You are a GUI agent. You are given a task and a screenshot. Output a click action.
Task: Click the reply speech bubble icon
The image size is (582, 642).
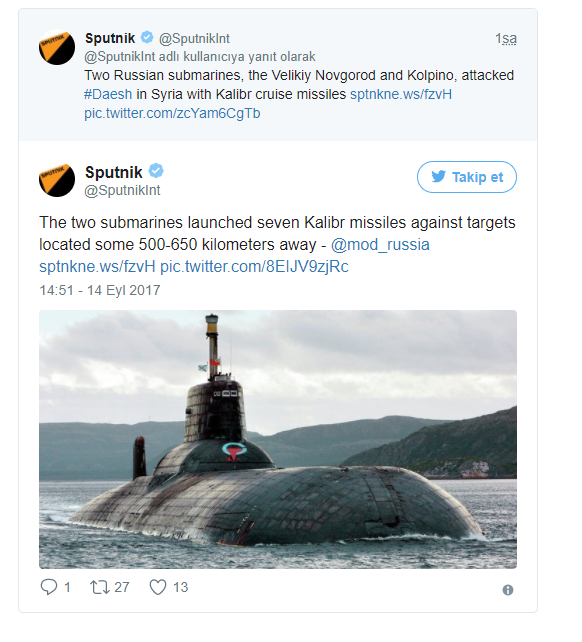[49, 587]
